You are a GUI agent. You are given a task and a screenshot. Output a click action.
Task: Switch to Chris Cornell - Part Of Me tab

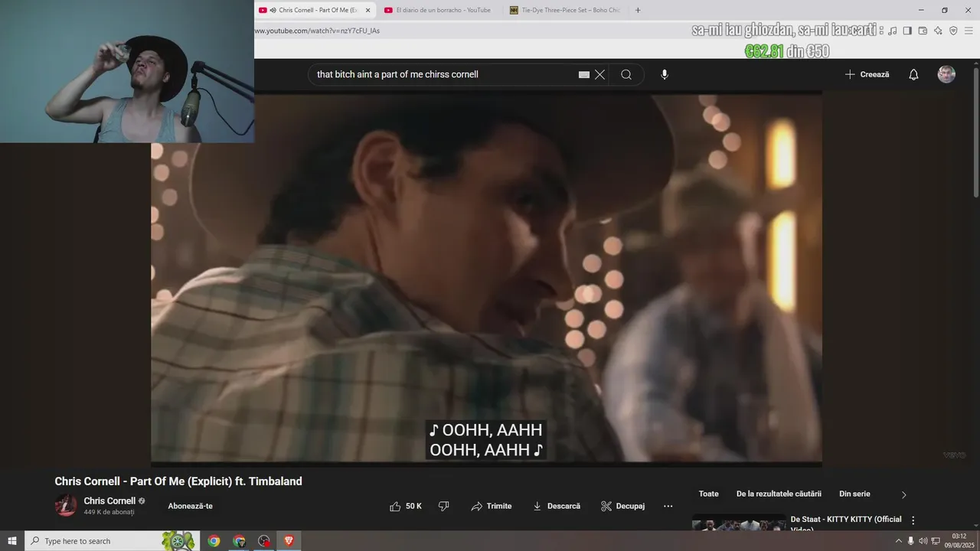pos(315,10)
